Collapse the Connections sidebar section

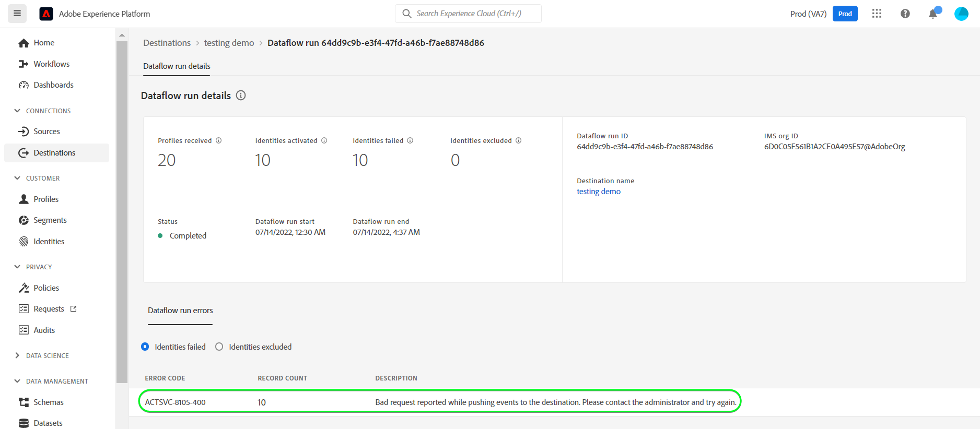[17, 111]
